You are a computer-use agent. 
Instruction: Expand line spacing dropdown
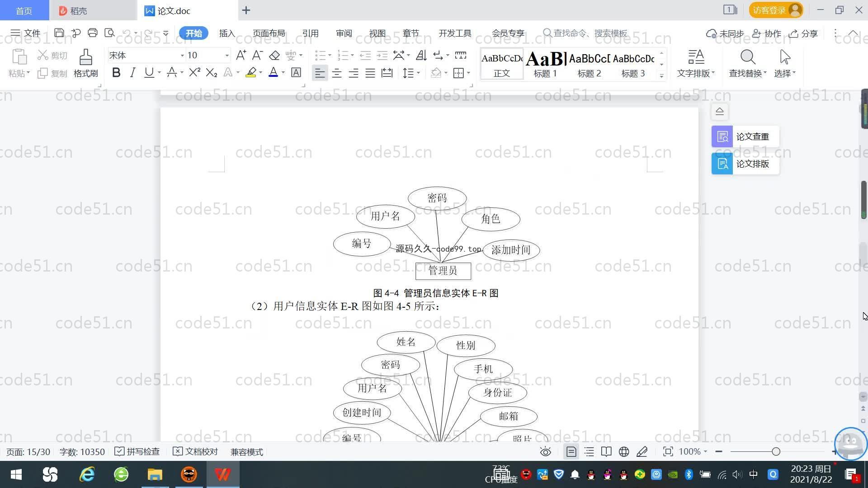(x=419, y=73)
